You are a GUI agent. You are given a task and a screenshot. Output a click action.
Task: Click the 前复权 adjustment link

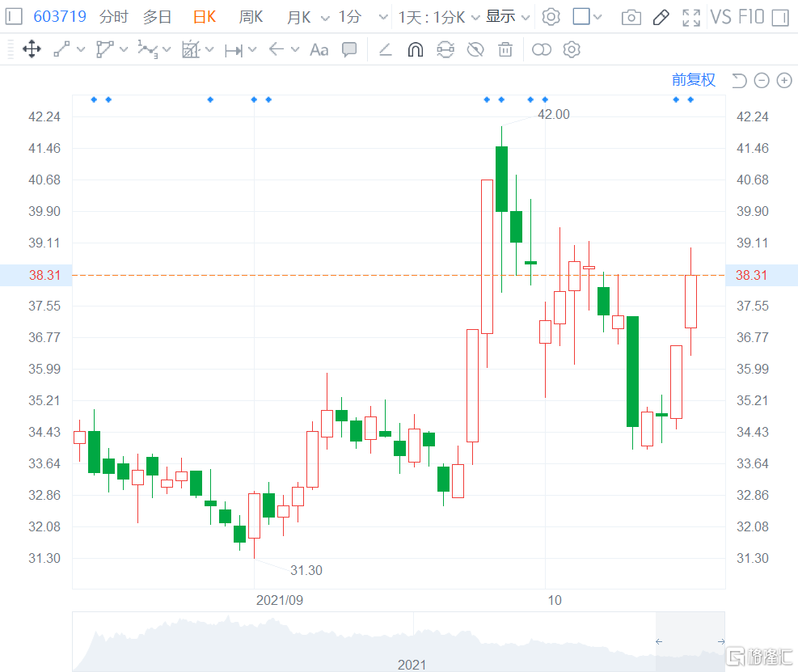(693, 80)
